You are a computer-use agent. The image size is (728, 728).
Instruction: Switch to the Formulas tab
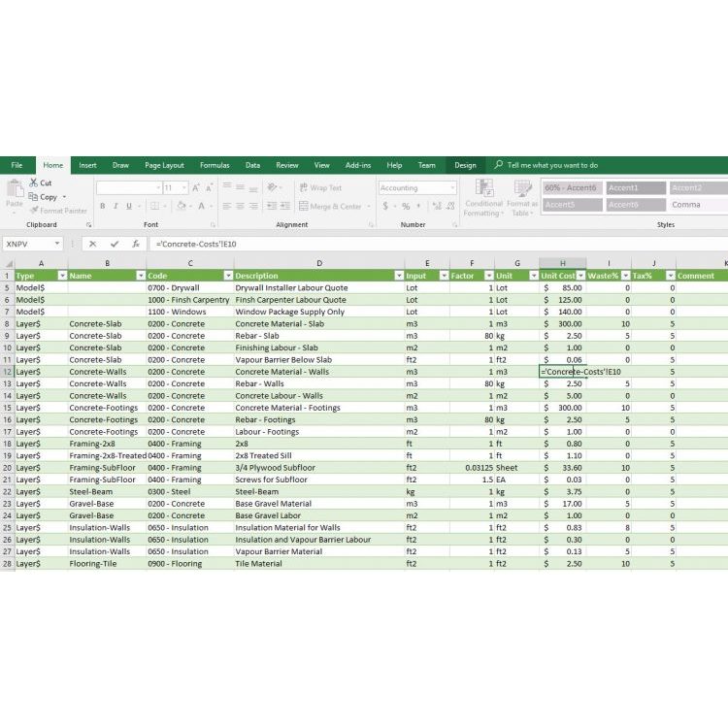[x=215, y=165]
